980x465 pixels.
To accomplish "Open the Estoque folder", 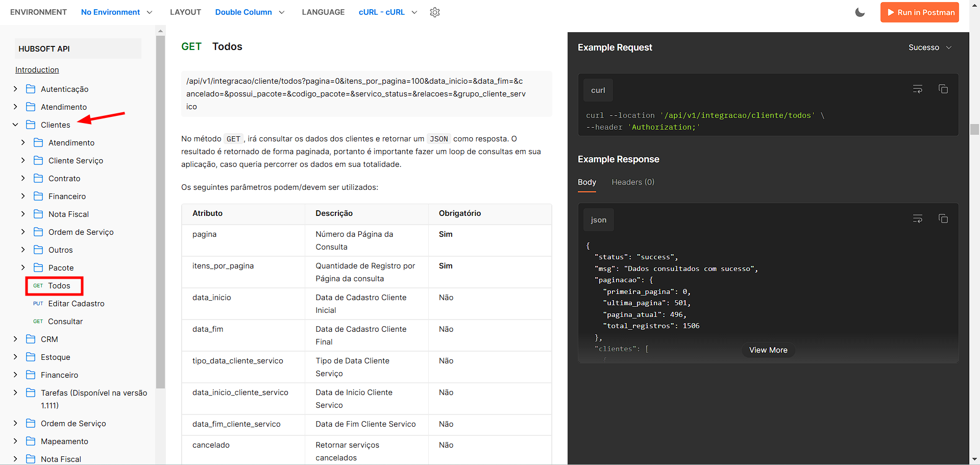I will pos(56,357).
